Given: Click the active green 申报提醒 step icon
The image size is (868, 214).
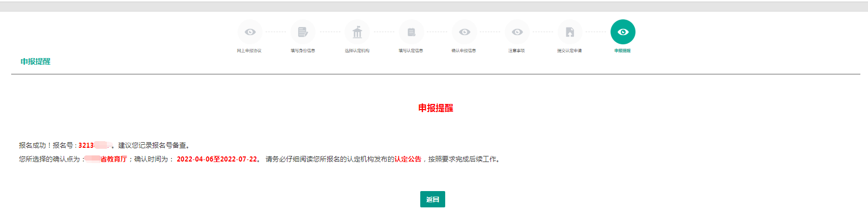Looking at the screenshot, I should [x=623, y=32].
